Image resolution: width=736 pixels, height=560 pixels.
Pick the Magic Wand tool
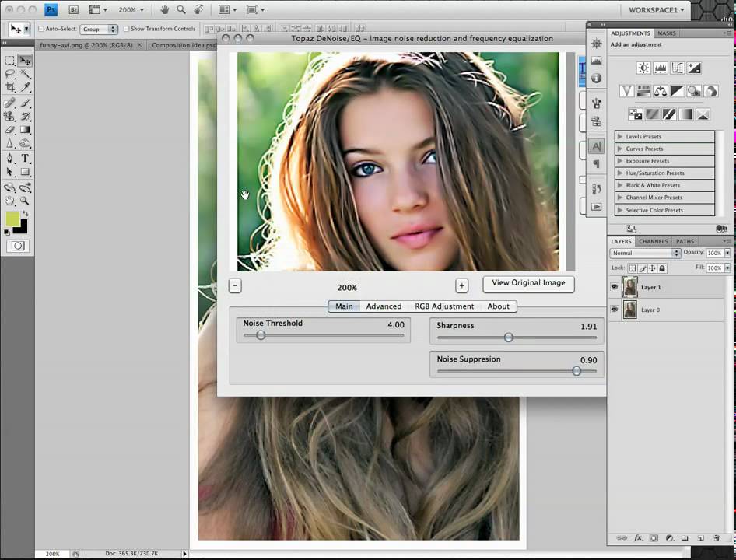click(25, 75)
